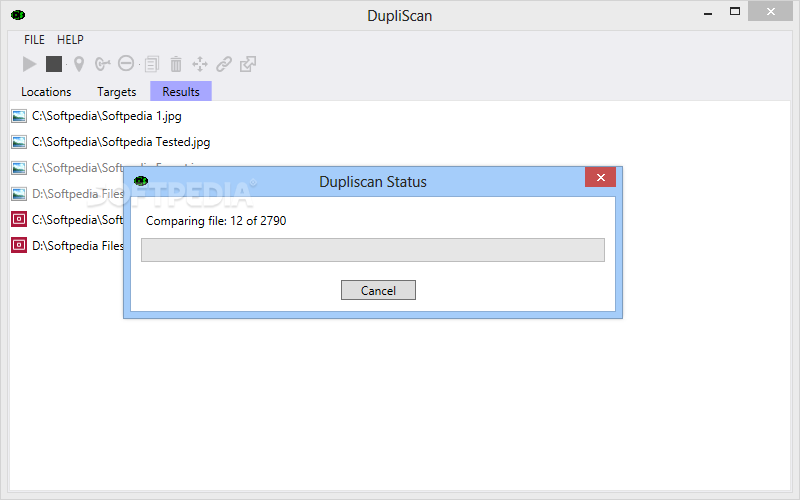Screen dimensions: 800x500
Task: Click image icon beside Softpedia Tested.jpg
Action: [19, 142]
